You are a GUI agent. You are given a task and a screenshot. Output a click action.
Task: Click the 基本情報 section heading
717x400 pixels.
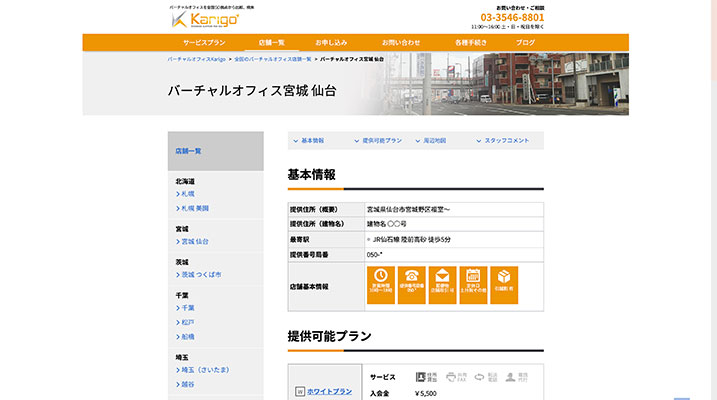311,175
